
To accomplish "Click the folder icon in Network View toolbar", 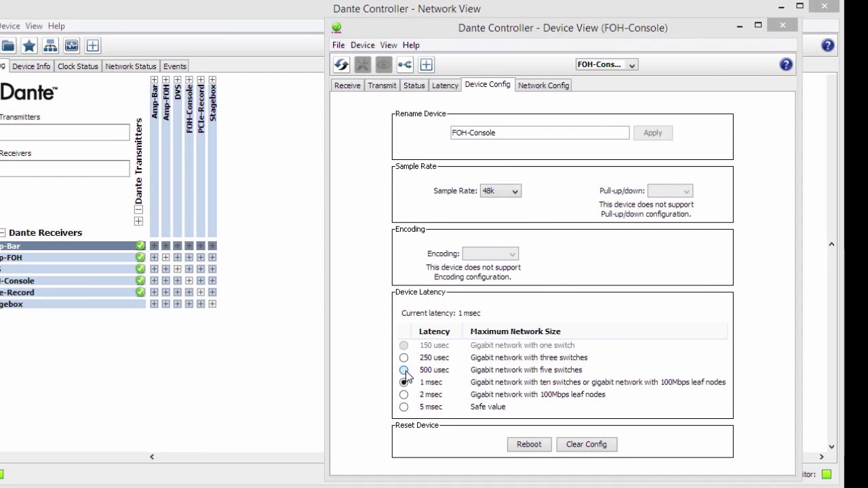I will click(x=8, y=45).
